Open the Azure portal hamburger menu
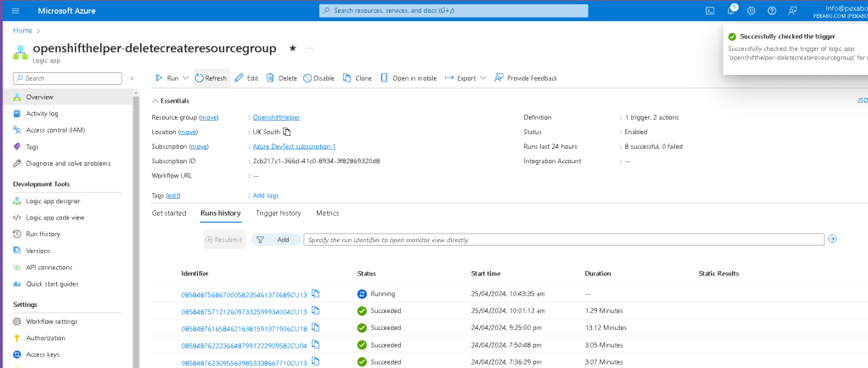868x368 pixels. click(x=15, y=10)
